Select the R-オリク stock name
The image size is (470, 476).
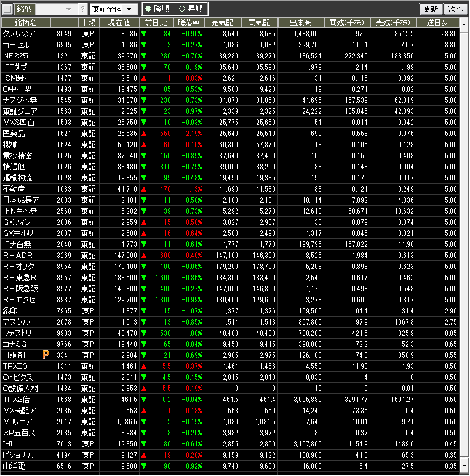(18, 267)
